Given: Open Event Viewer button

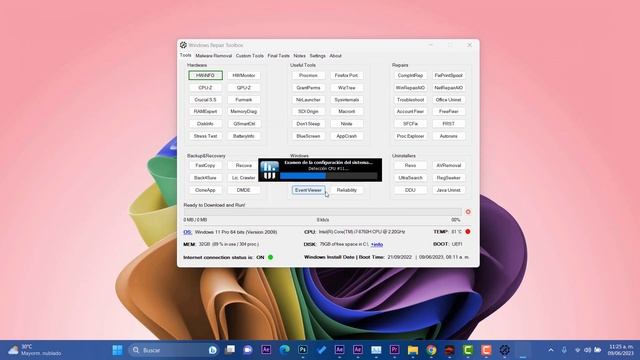Looking at the screenshot, I should coord(308,190).
